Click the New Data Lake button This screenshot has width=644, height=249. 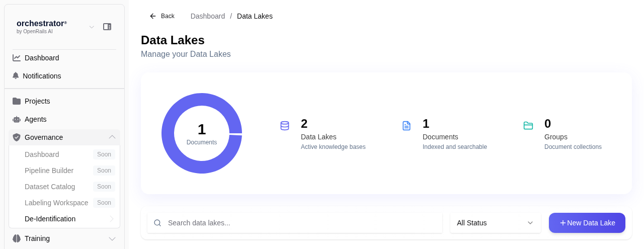click(587, 223)
